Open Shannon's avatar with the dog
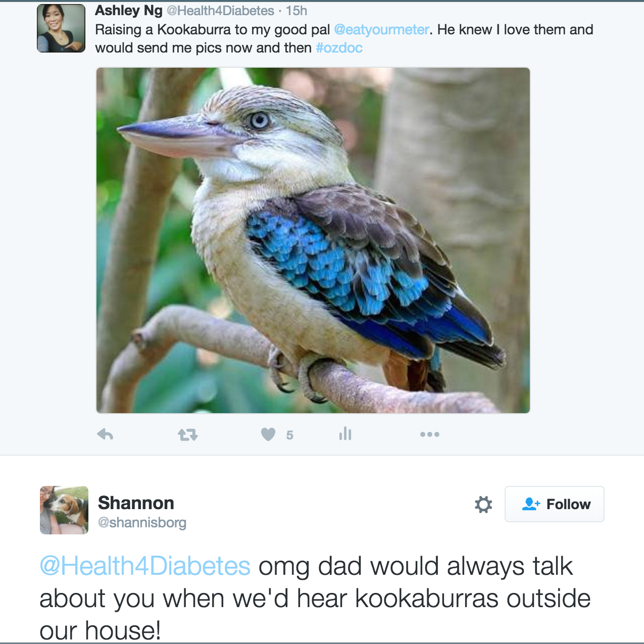 click(x=64, y=510)
